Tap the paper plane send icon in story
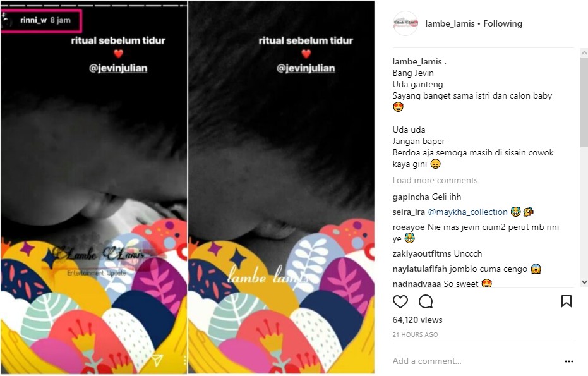The height and width of the screenshot is (376, 588). tap(157, 360)
